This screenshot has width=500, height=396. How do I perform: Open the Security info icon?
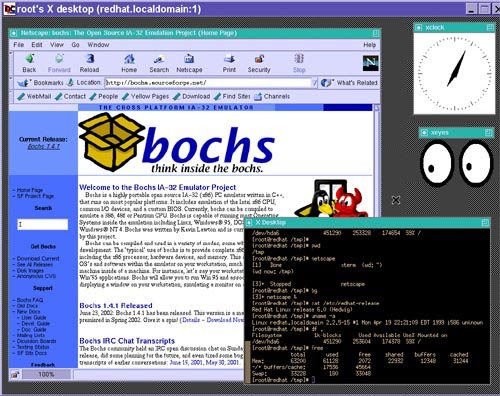(259, 63)
